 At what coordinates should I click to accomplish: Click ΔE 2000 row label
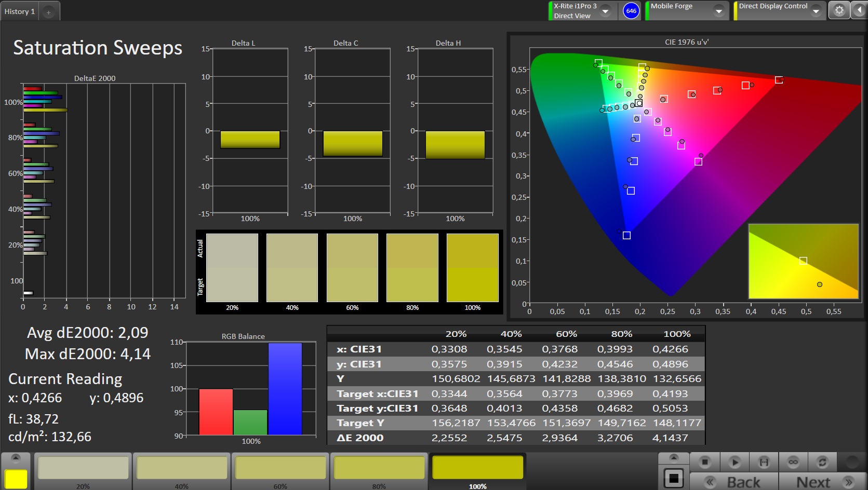point(360,438)
